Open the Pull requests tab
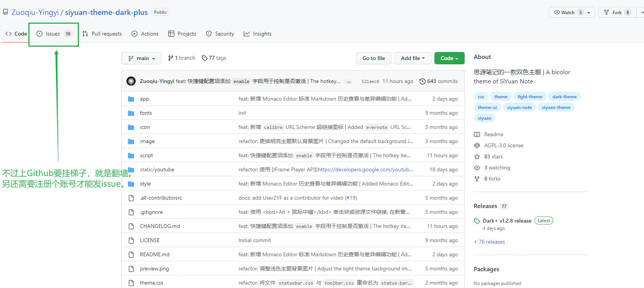Screen dimensions: 644x288 click(x=102, y=34)
